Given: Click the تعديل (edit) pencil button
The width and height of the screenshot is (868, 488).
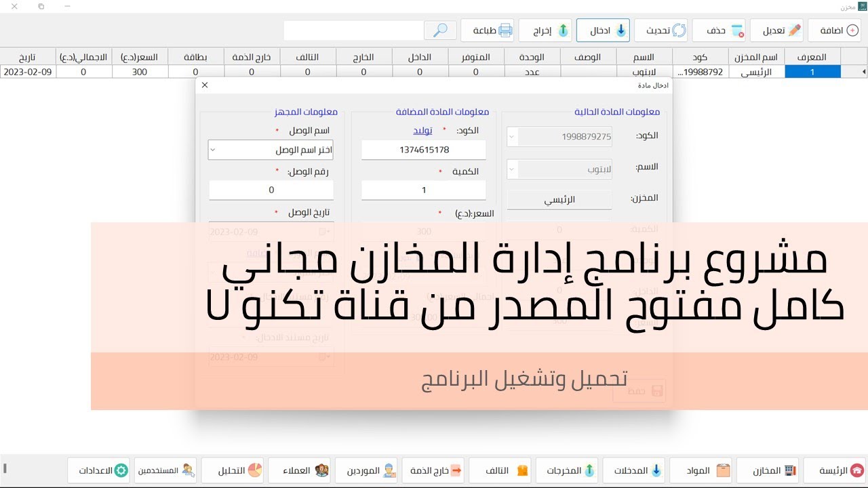Looking at the screenshot, I should [x=776, y=30].
